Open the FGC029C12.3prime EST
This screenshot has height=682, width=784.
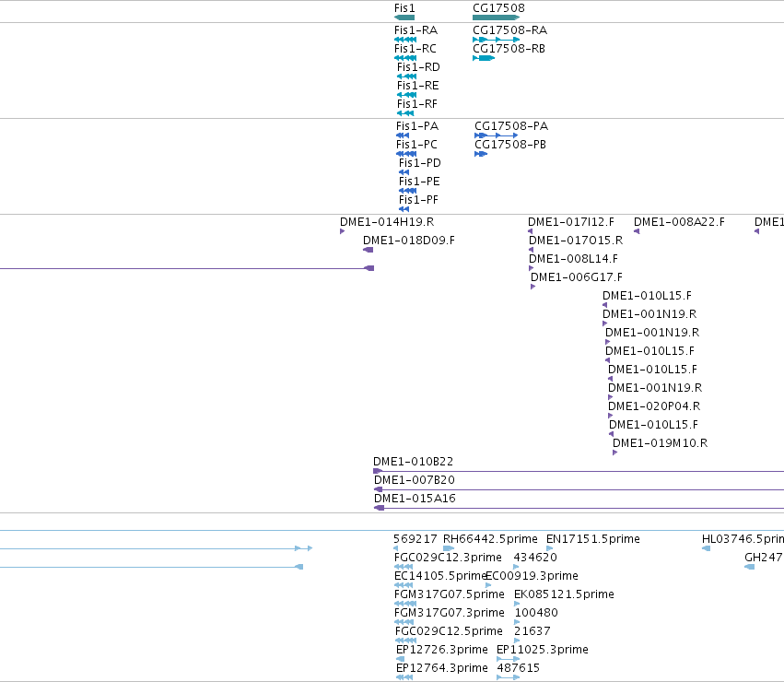404,567
